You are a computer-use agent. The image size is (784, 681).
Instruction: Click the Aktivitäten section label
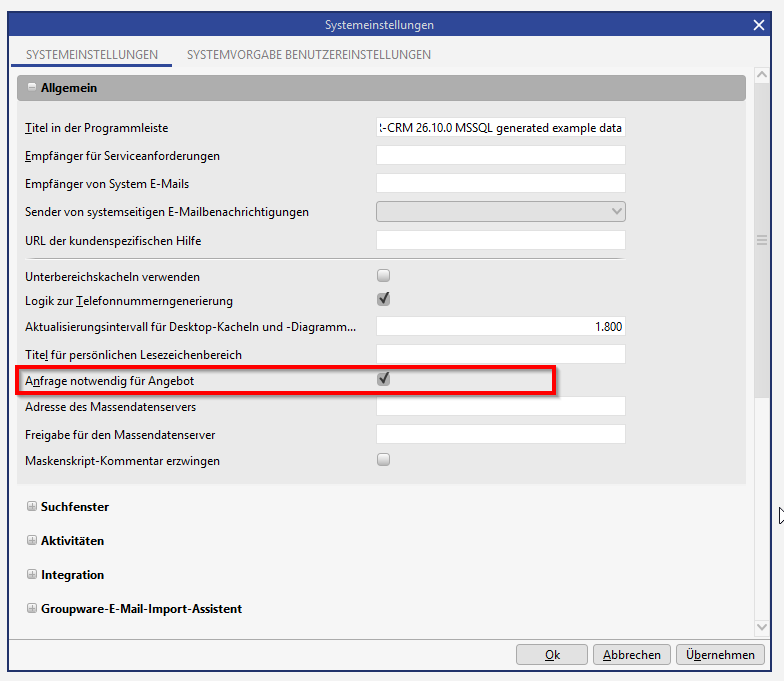click(x=72, y=540)
